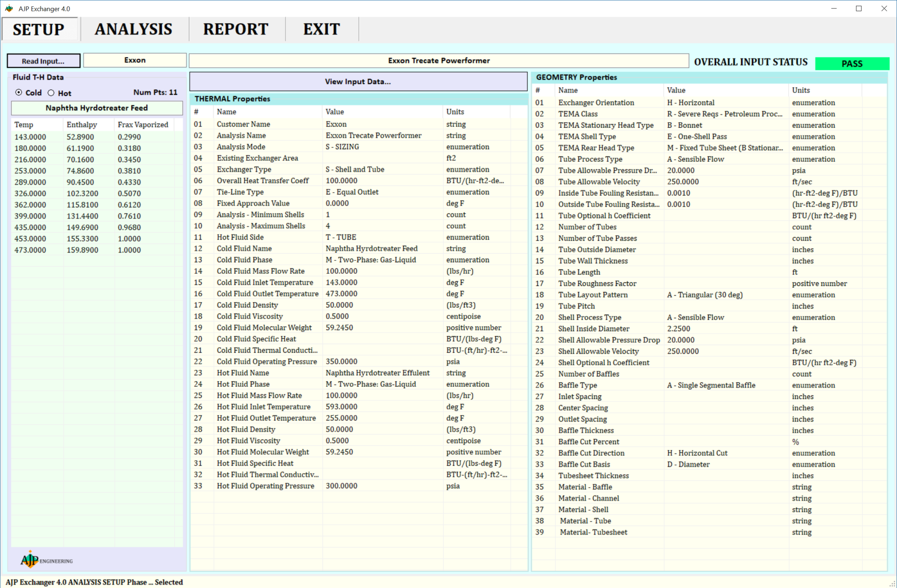
Task: Click the Cold Fluid Operating Pressure value 350.0000
Action: (x=341, y=362)
